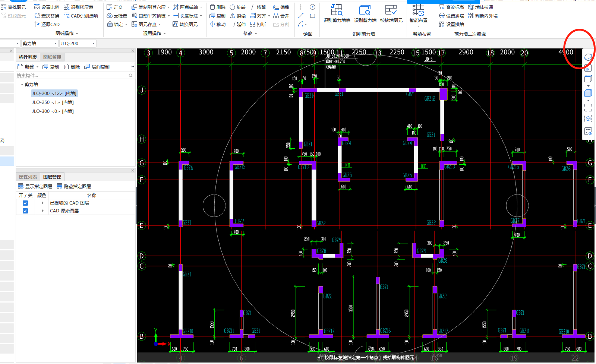The height and width of the screenshot is (364, 596).
Task: Click the dynamic orbit view icon on right sidebar
Action: click(588, 57)
